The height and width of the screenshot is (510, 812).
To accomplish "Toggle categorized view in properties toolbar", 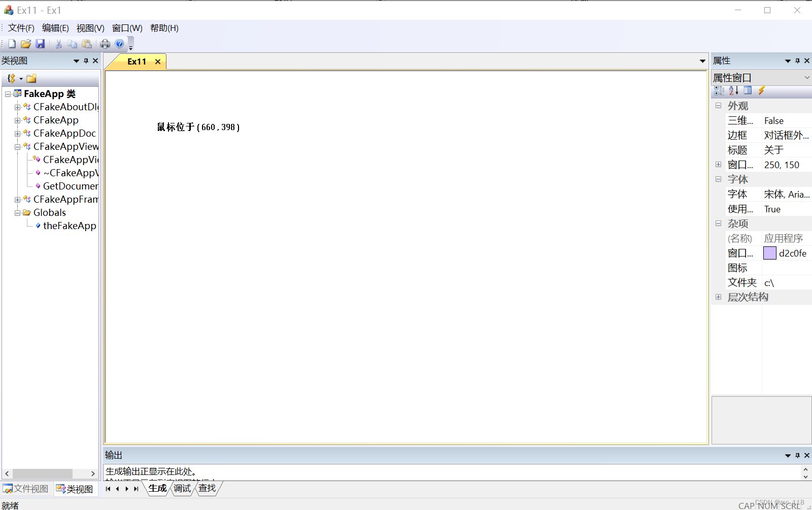I will tap(719, 90).
